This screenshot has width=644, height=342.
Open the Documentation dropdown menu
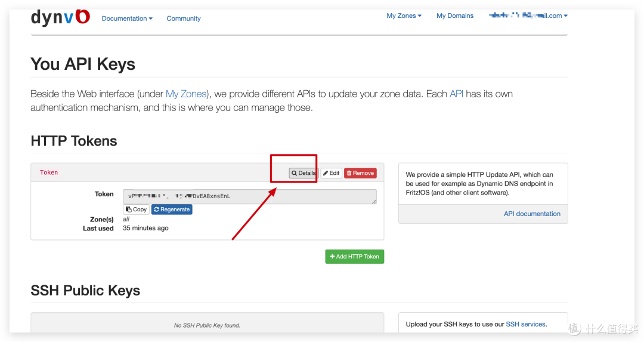pyautogui.click(x=127, y=19)
